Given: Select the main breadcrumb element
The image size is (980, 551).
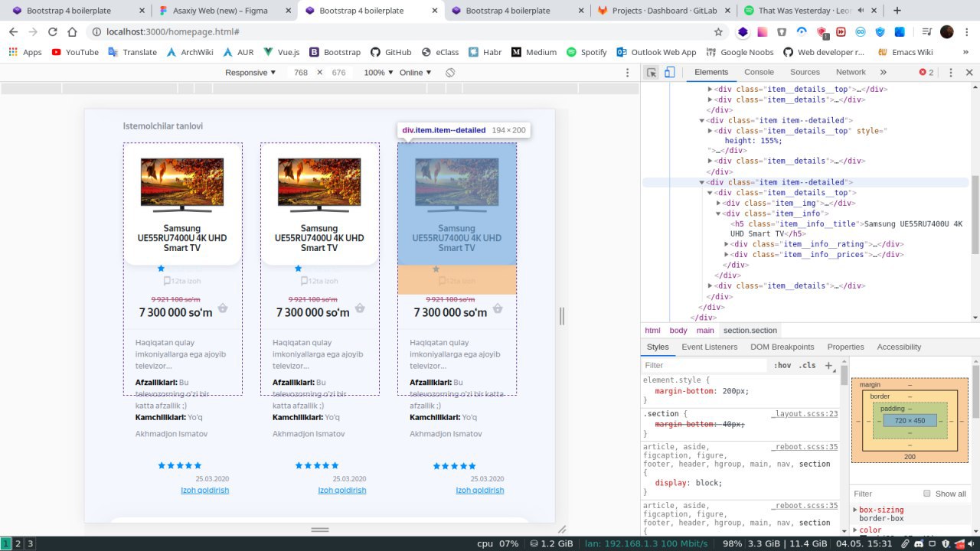Looking at the screenshot, I should 705,331.
